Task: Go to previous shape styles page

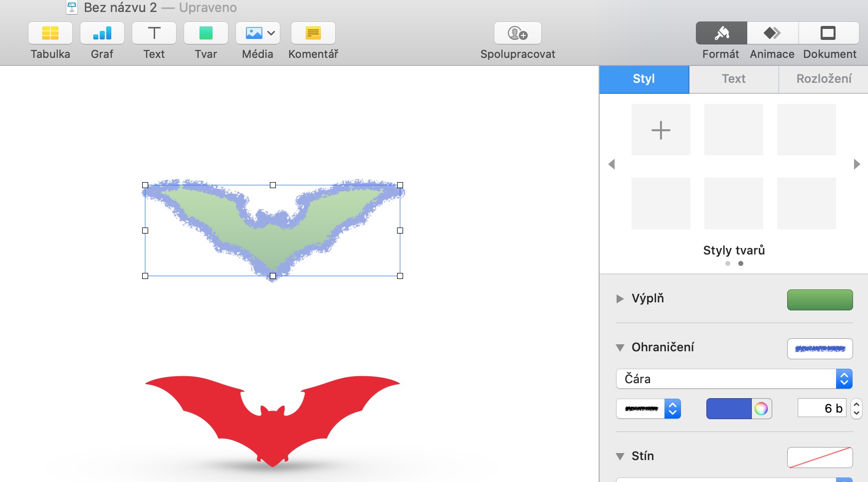Action: pos(612,164)
